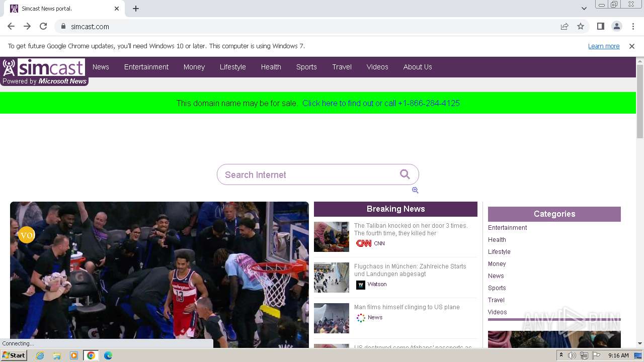Click the page vertical scrollbar thumb
The height and width of the screenshot is (362, 644).
pyautogui.click(x=640, y=101)
